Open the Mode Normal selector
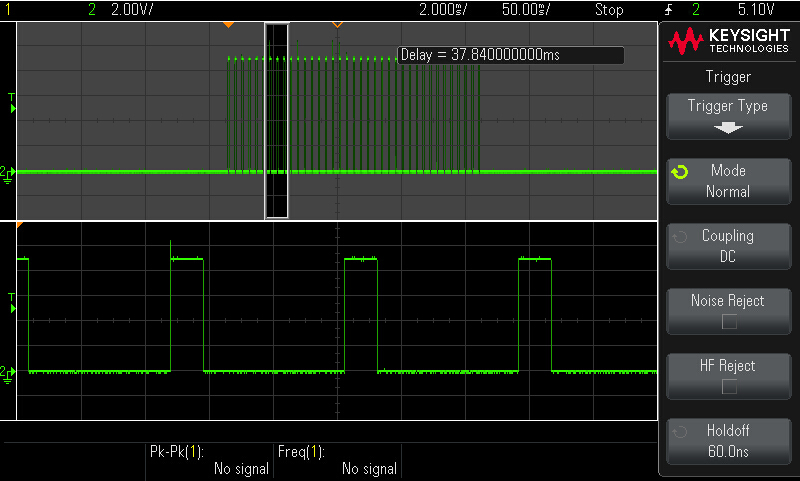This screenshot has height=481, width=800. (x=728, y=181)
